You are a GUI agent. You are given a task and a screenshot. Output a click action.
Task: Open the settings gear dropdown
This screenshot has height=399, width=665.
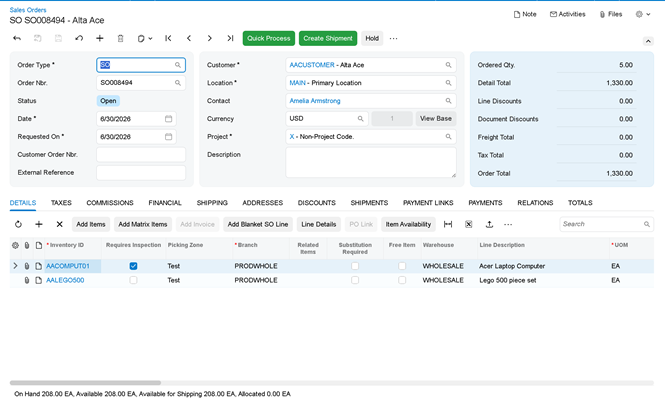pyautogui.click(x=643, y=14)
